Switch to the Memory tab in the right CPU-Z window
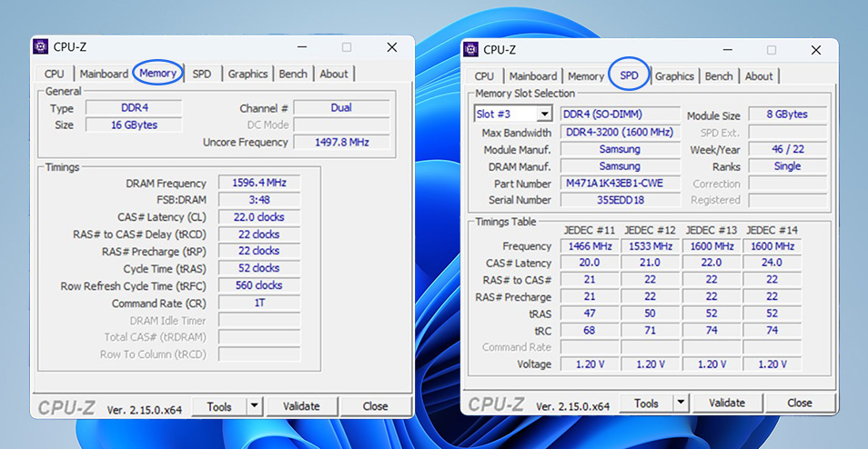 tap(586, 76)
